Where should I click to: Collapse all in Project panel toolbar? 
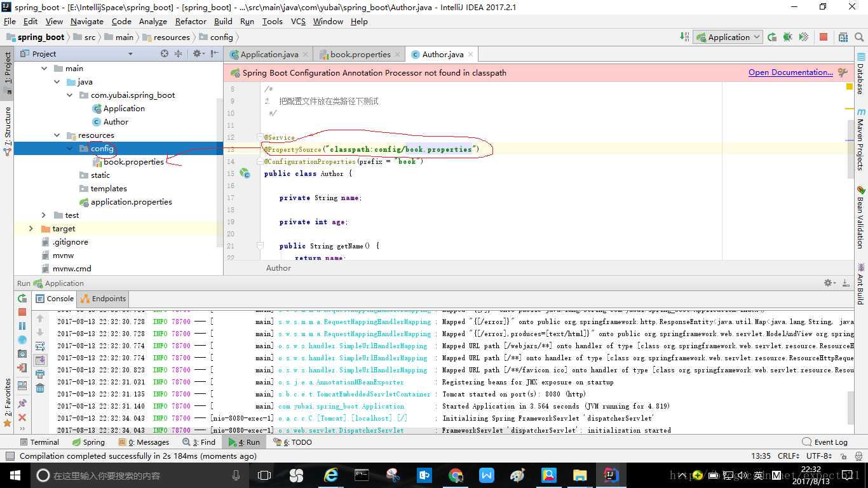point(179,54)
